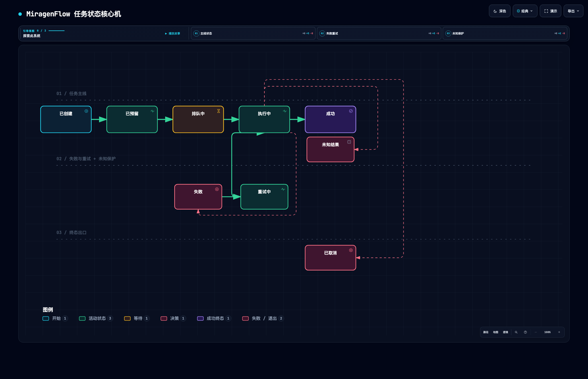This screenshot has height=379, width=588.
Task: Zoom in with the plus icon
Action: 559,332
